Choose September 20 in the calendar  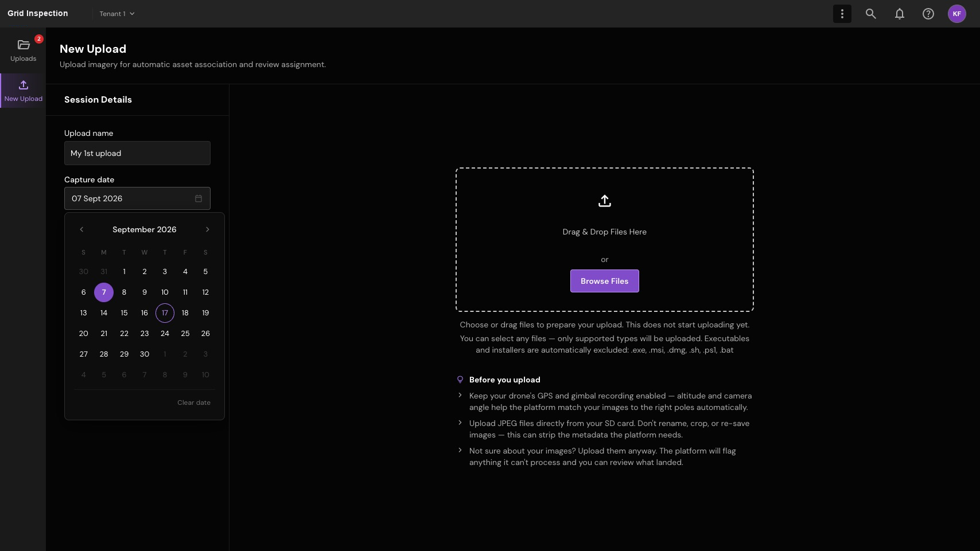tap(83, 334)
